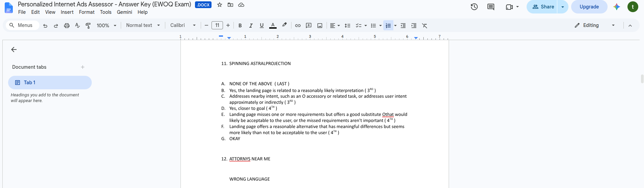This screenshot has height=188, width=644.
Task: Expand the Normal text style dropdown
Action: pos(143,25)
